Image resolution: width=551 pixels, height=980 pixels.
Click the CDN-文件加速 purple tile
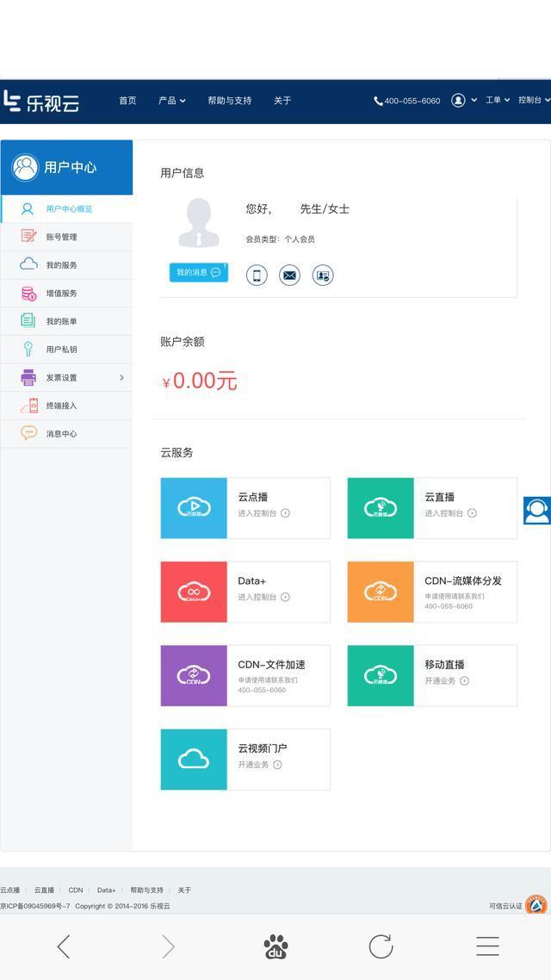(194, 676)
